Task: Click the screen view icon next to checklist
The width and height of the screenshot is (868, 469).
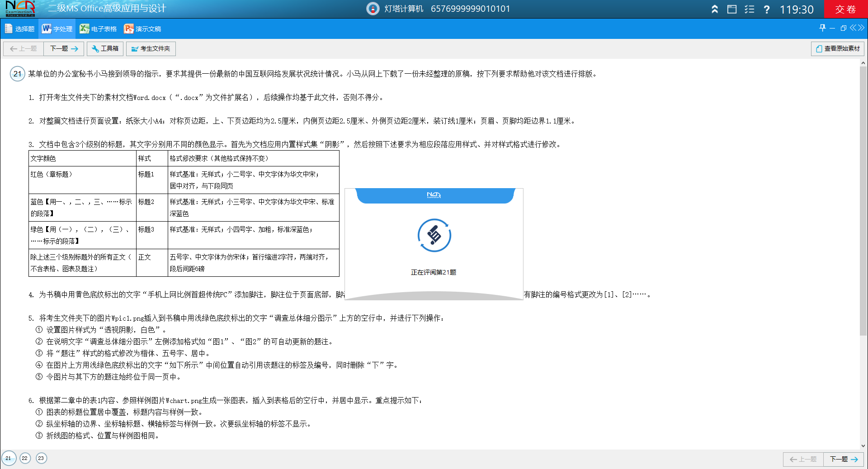Action: point(732,9)
